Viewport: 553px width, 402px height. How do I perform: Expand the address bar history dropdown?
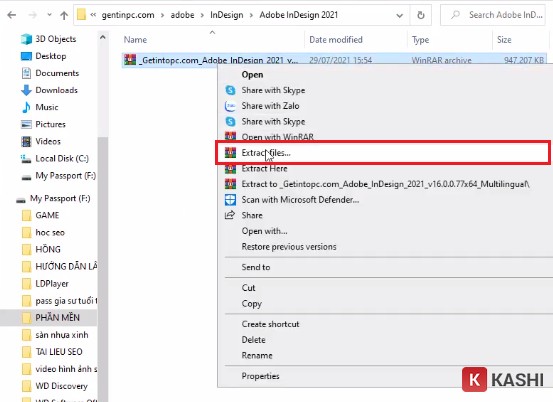pyautogui.click(x=400, y=16)
